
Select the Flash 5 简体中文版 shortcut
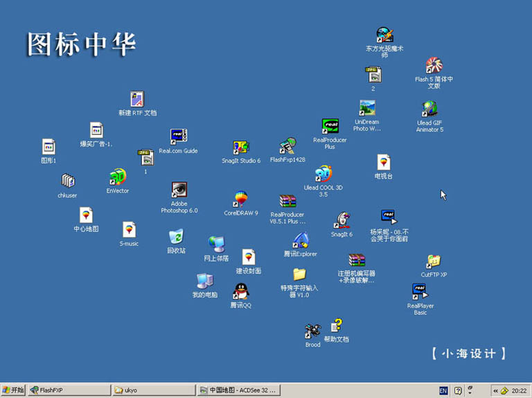[x=434, y=66]
